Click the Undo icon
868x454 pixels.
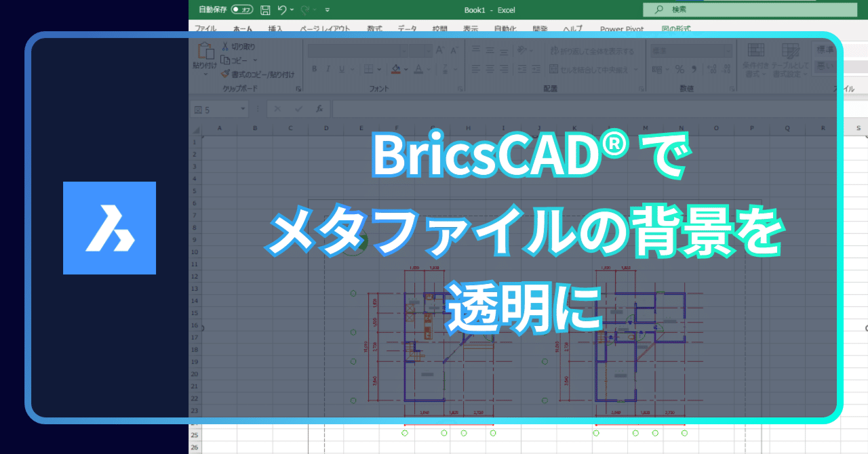[283, 9]
